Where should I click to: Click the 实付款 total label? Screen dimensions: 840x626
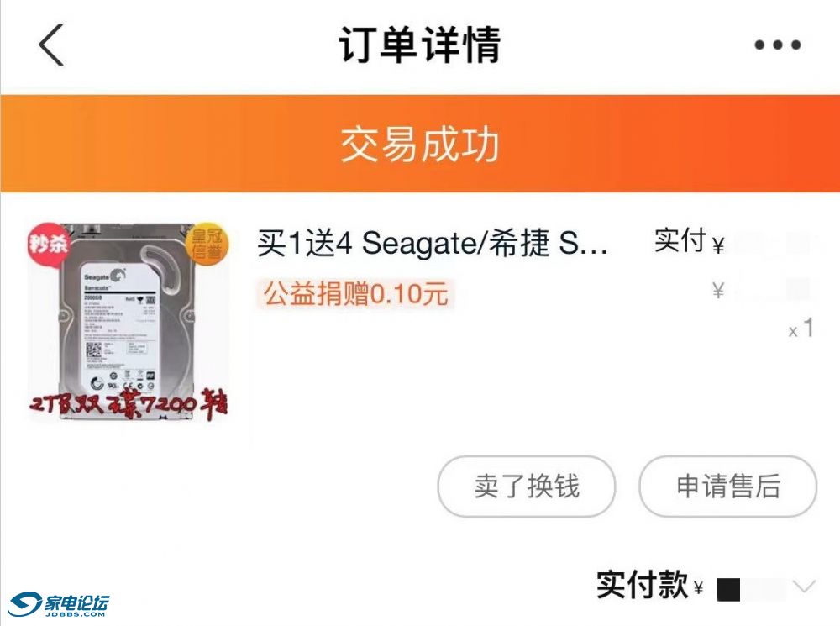[x=643, y=585]
